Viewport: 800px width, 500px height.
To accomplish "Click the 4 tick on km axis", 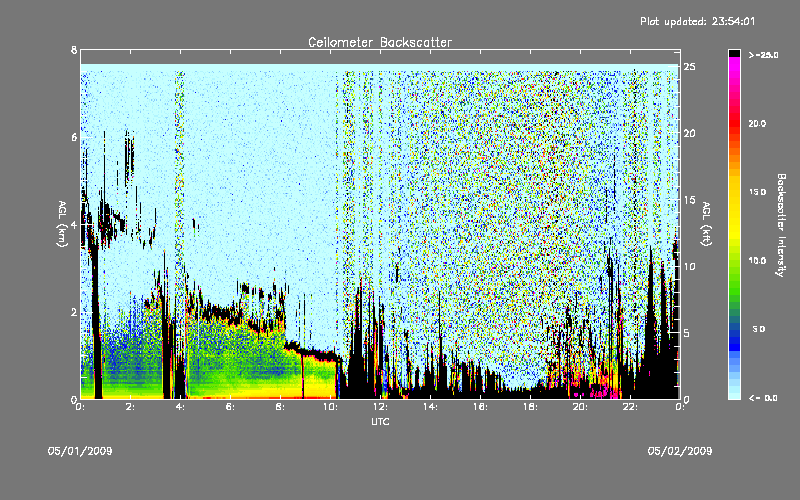I will point(74,225).
